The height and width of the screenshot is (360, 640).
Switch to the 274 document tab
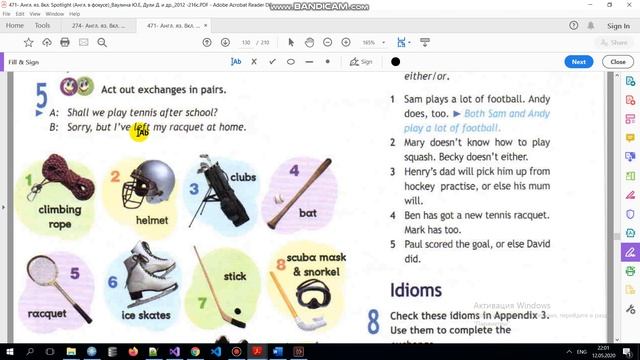[98, 25]
